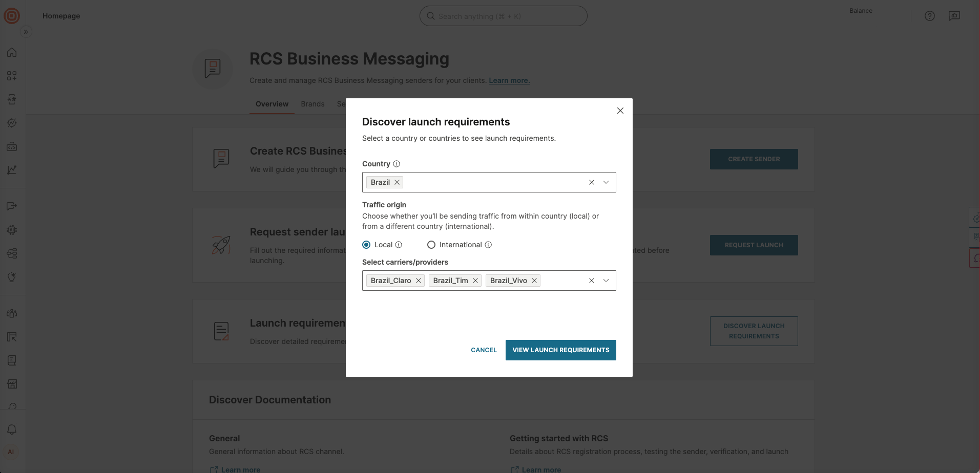980x473 pixels.
Task: Switch to the Brands tab
Action: click(x=312, y=104)
